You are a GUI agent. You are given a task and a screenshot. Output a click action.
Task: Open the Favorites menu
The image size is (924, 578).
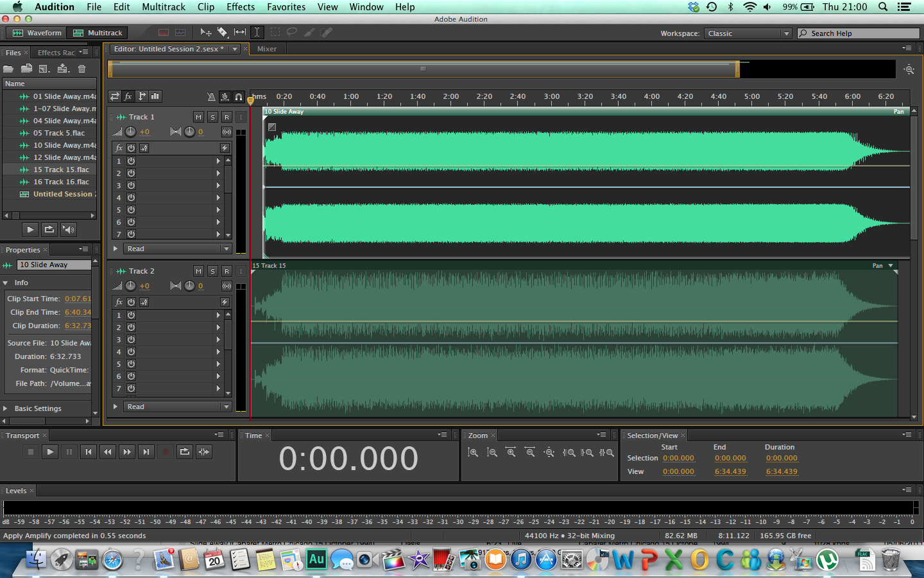[x=286, y=7]
